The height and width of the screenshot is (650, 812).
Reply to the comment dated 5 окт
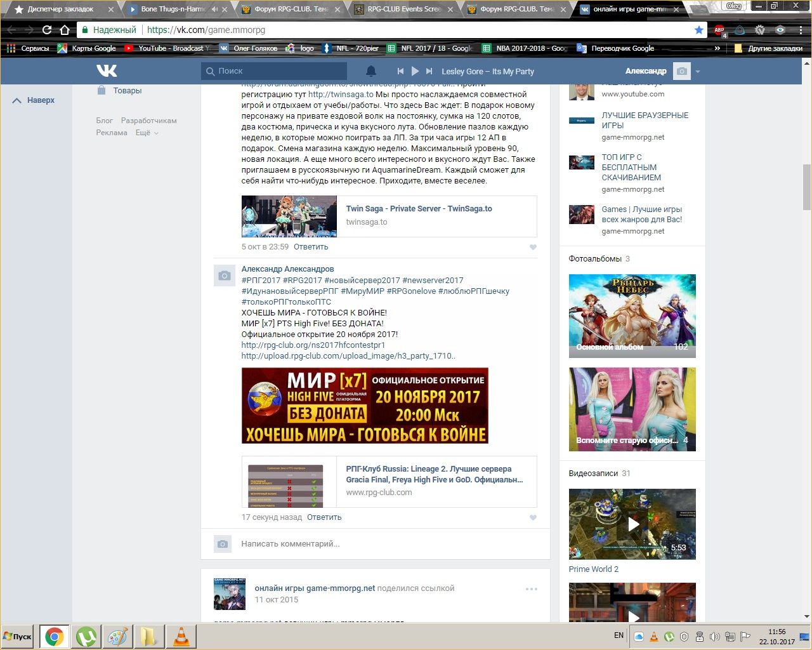pos(311,247)
